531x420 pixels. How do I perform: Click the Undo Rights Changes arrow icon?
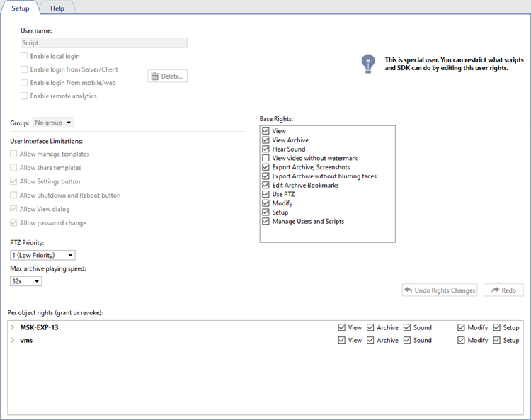[x=408, y=290]
